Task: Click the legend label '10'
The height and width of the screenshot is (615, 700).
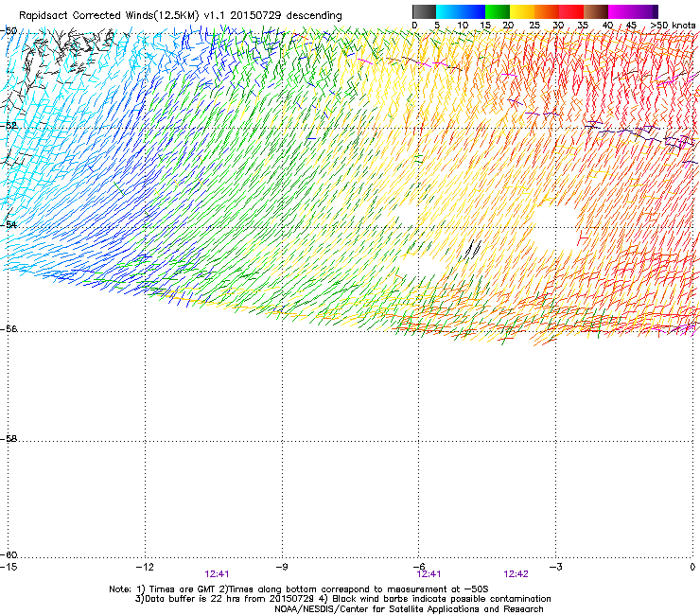Action: pos(463,26)
